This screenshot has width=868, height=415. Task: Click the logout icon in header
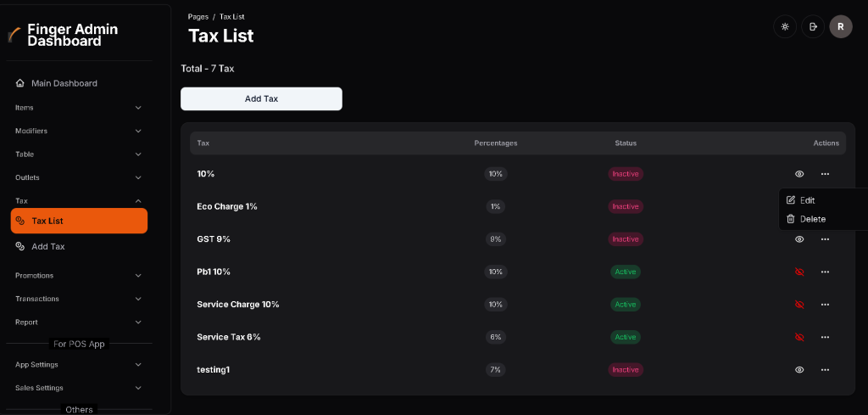click(x=813, y=27)
